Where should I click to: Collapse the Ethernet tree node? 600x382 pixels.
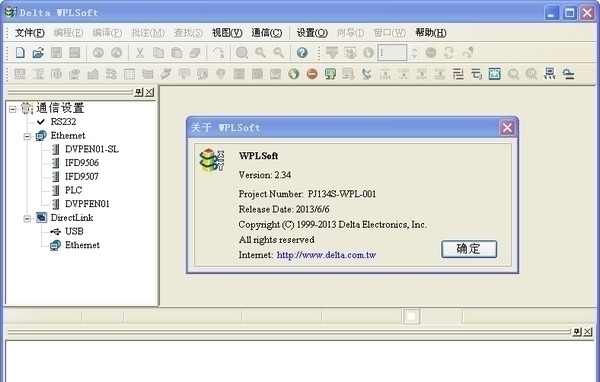click(x=27, y=137)
